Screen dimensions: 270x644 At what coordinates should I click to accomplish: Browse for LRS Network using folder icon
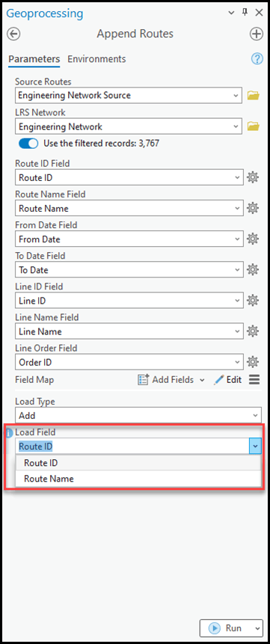click(x=254, y=126)
